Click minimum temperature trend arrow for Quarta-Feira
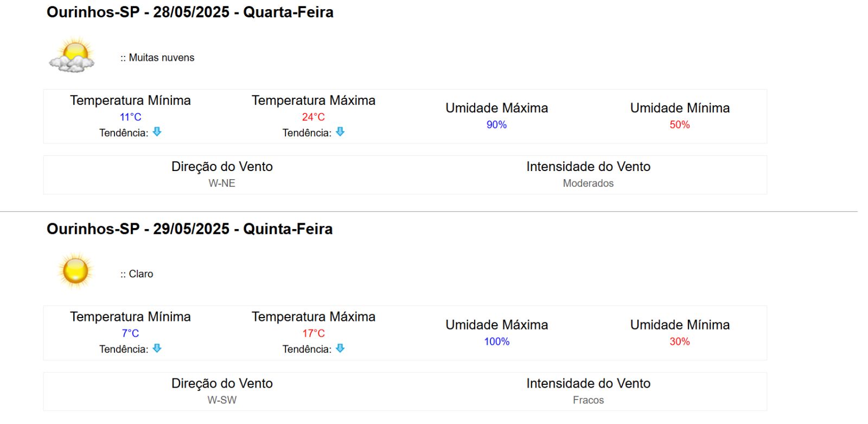Image resolution: width=868 pixels, height=424 pixels. pyautogui.click(x=157, y=132)
